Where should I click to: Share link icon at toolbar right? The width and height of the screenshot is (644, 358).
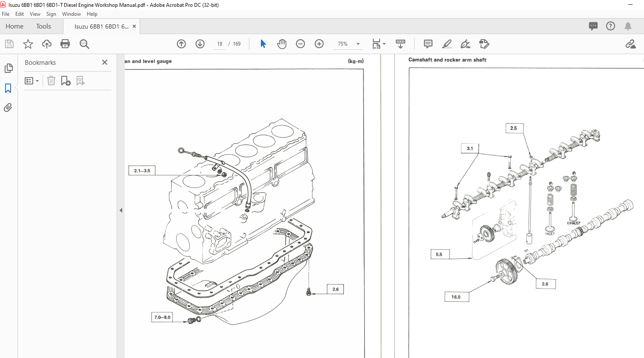(x=630, y=44)
